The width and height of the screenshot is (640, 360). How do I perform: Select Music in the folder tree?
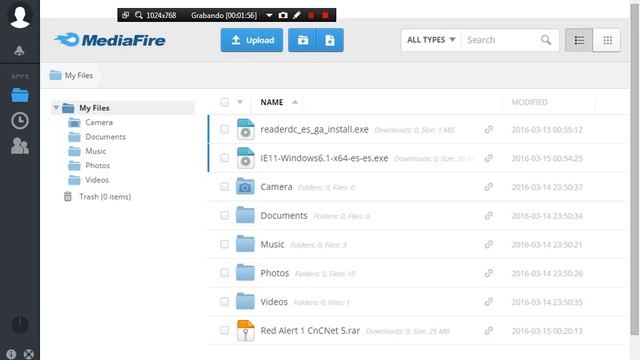[x=96, y=151]
